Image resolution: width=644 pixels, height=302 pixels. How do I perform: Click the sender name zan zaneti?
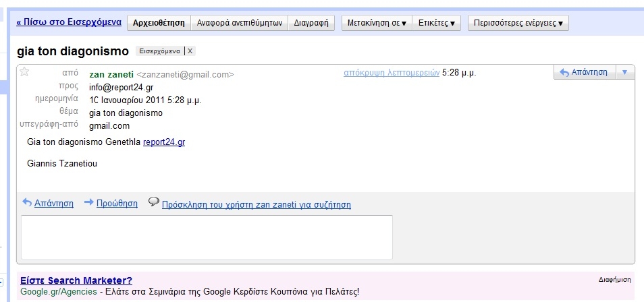pos(111,75)
